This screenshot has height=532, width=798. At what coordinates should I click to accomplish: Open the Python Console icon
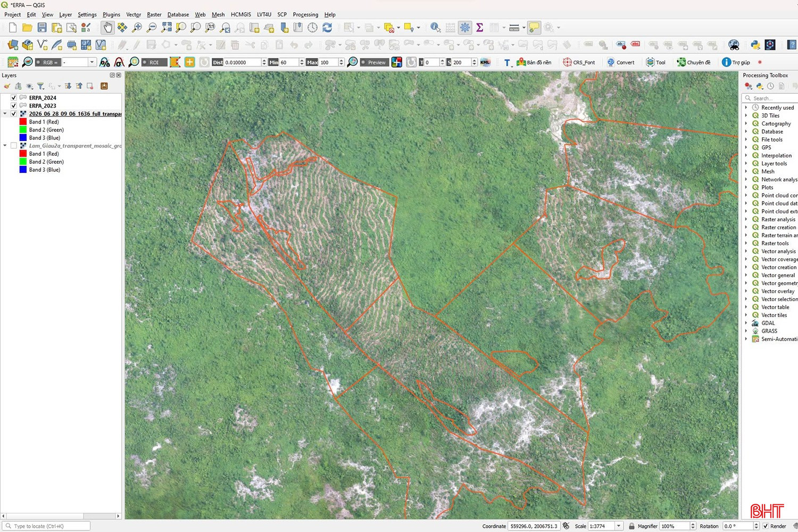(x=755, y=45)
